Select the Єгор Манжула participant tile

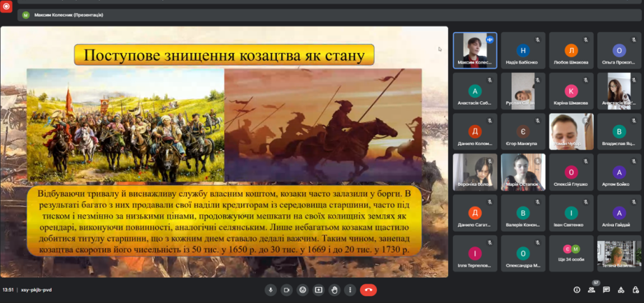click(523, 131)
